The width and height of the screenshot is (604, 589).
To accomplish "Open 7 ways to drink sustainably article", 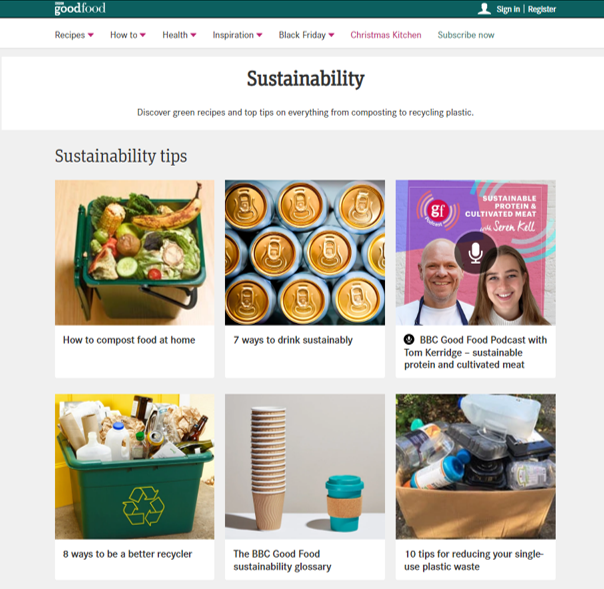I will pyautogui.click(x=293, y=340).
